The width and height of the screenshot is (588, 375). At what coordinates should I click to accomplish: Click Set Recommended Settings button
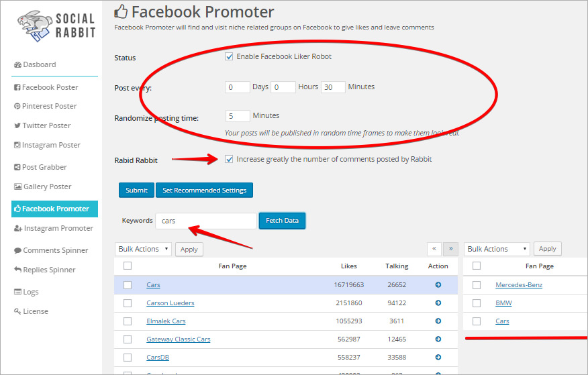point(204,190)
